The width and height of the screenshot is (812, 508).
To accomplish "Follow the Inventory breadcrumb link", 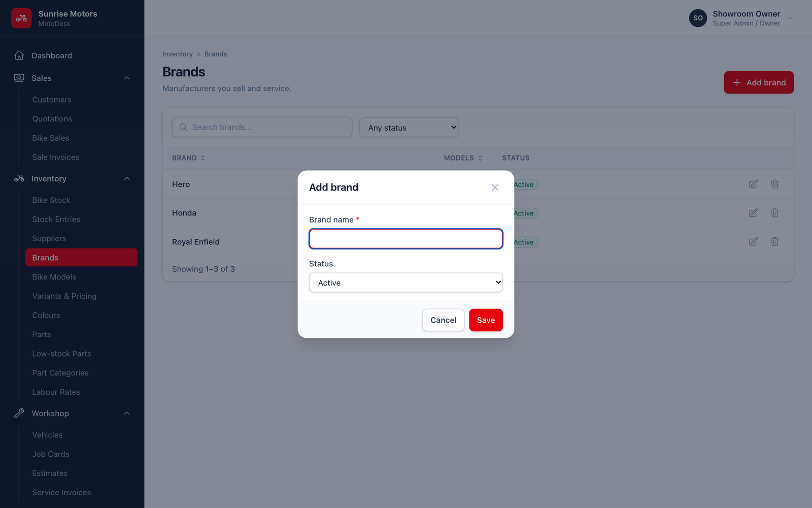I will [178, 54].
